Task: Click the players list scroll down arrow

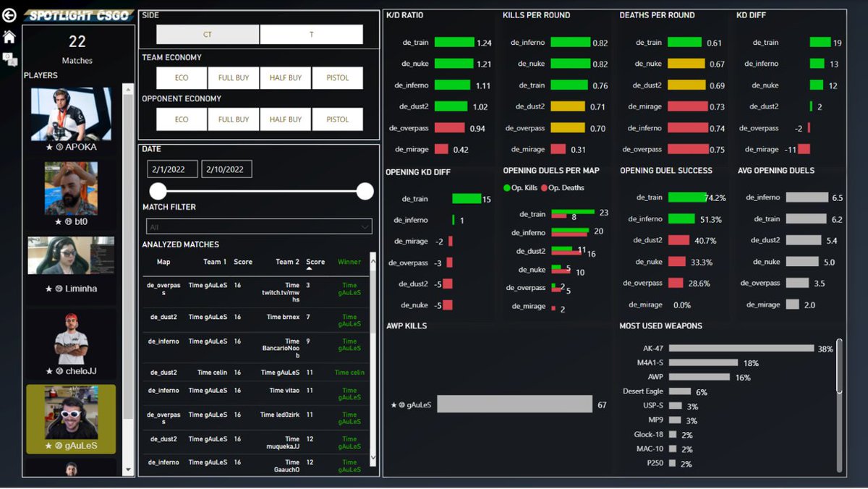Action: click(129, 469)
